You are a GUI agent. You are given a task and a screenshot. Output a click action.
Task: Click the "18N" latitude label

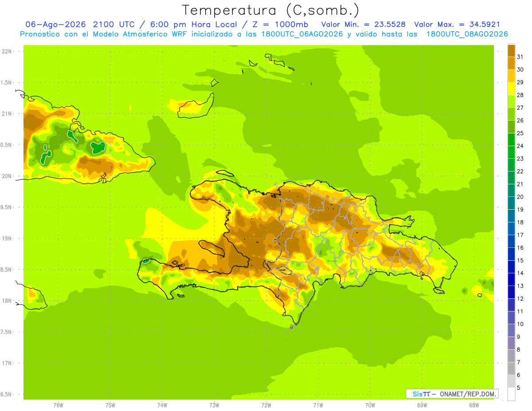coord(7,301)
